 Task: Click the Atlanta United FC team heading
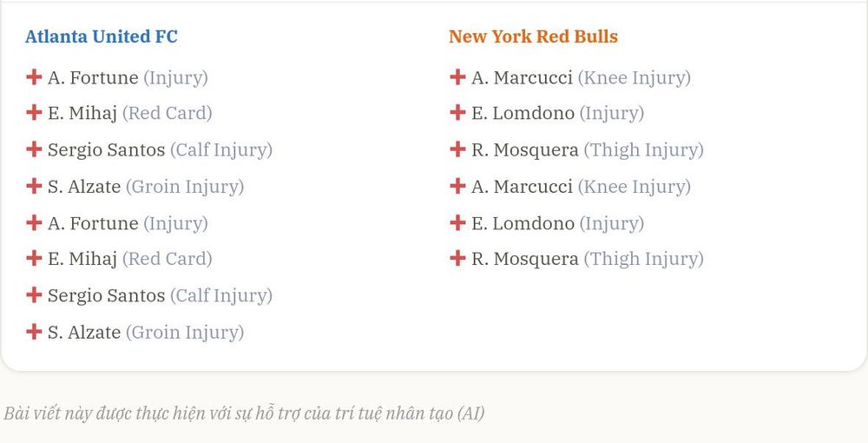coord(102,36)
